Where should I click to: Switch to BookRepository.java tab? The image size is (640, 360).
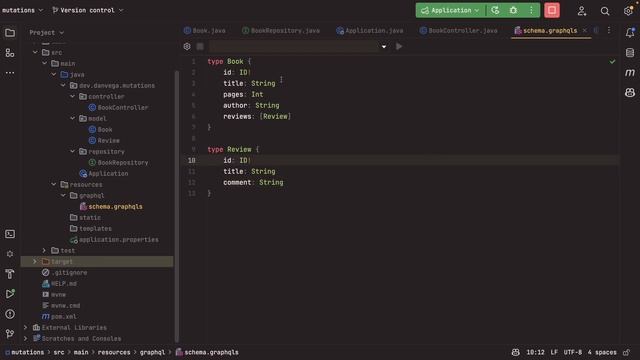[x=281, y=31]
